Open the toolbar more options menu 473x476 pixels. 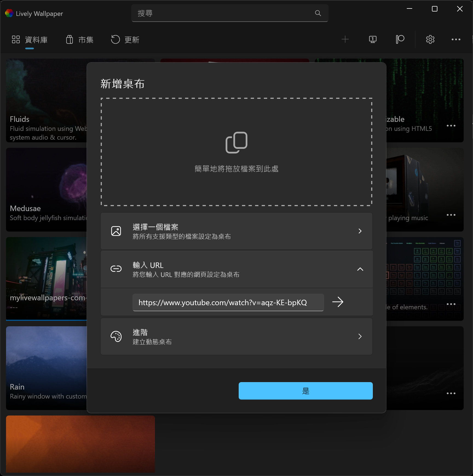point(456,39)
